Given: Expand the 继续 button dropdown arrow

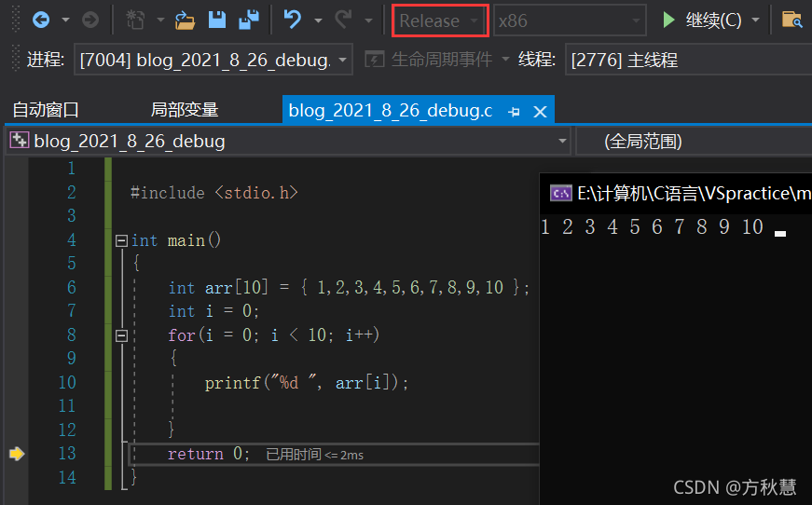Looking at the screenshot, I should tap(755, 20).
